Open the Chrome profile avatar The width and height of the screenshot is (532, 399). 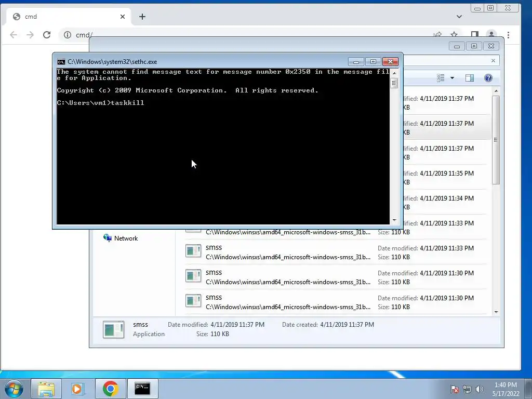[491, 34]
